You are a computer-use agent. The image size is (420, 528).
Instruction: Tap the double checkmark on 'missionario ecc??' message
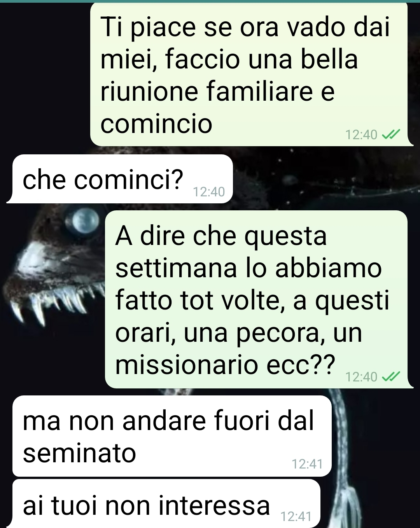pyautogui.click(x=391, y=376)
